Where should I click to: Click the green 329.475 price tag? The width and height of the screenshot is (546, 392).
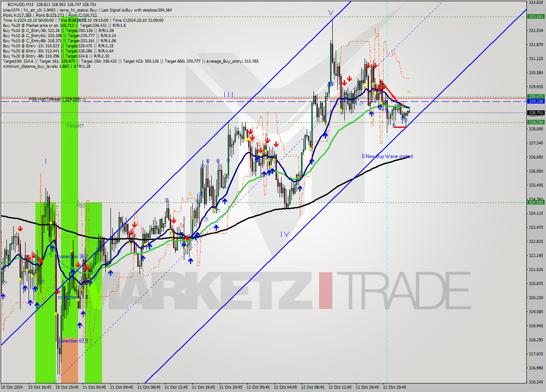pyautogui.click(x=536, y=97)
